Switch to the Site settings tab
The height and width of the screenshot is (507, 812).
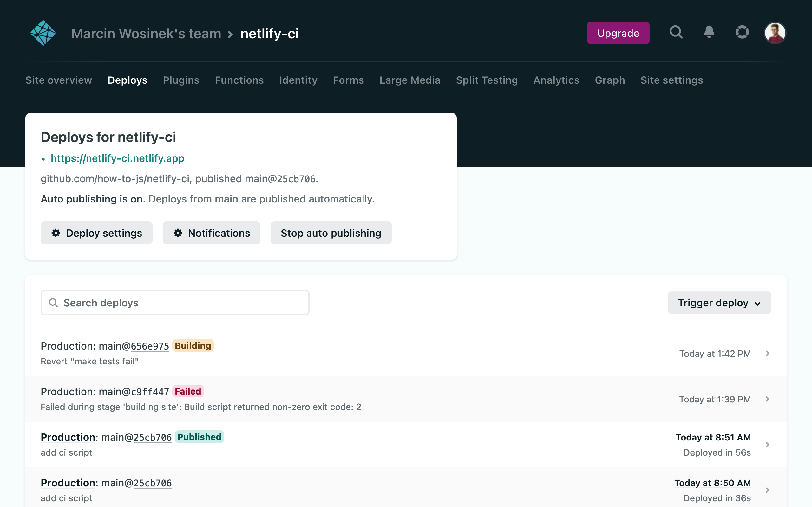671,80
